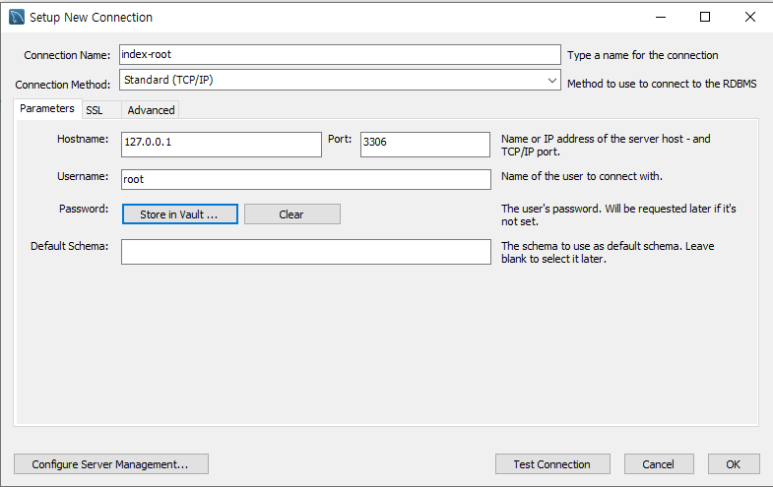Close the Setup New Connection dialog
This screenshot has height=487, width=773.
pos(750,17)
